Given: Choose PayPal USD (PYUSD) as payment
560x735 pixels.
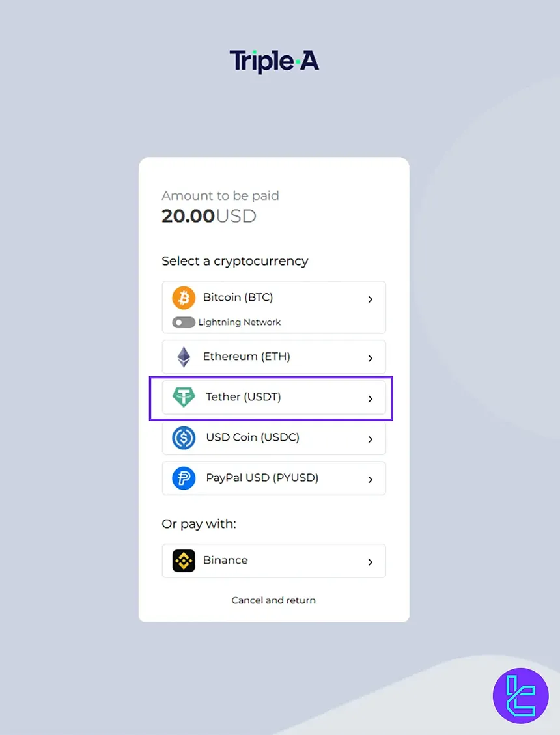Looking at the screenshot, I should tap(273, 478).
